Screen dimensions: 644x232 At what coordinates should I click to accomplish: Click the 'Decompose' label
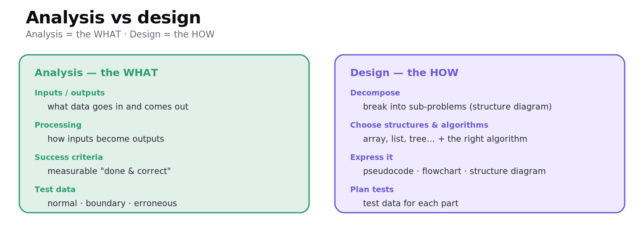(375, 93)
